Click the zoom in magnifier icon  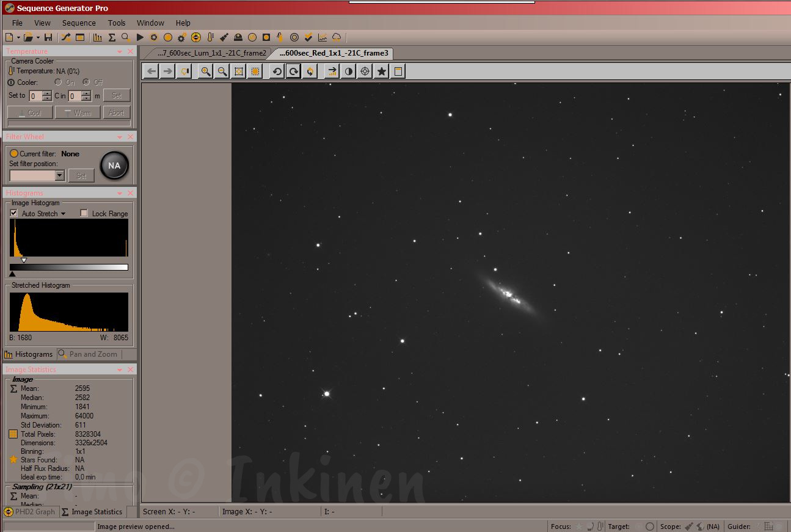tap(206, 71)
